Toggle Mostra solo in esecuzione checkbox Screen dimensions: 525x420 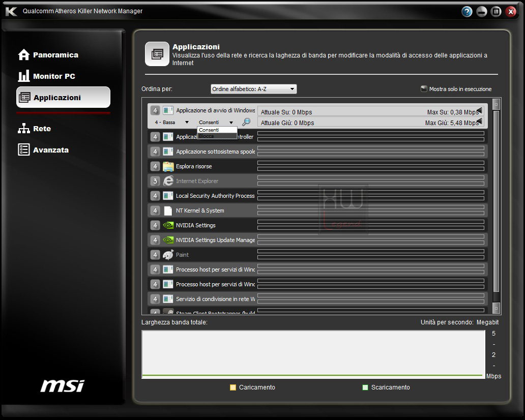click(424, 88)
